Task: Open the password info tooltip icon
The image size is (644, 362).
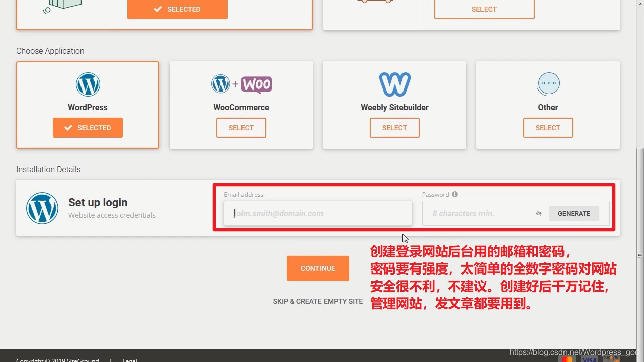Action: tap(455, 194)
